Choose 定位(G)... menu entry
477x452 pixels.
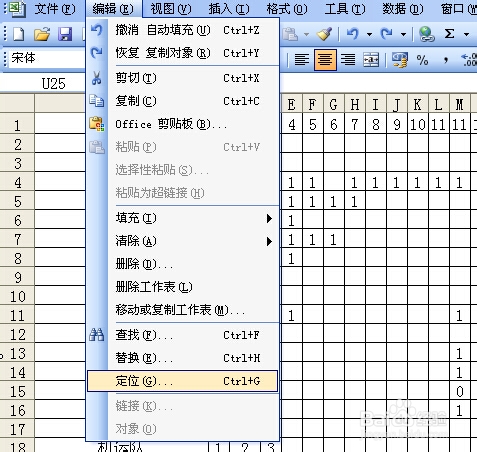click(183, 381)
